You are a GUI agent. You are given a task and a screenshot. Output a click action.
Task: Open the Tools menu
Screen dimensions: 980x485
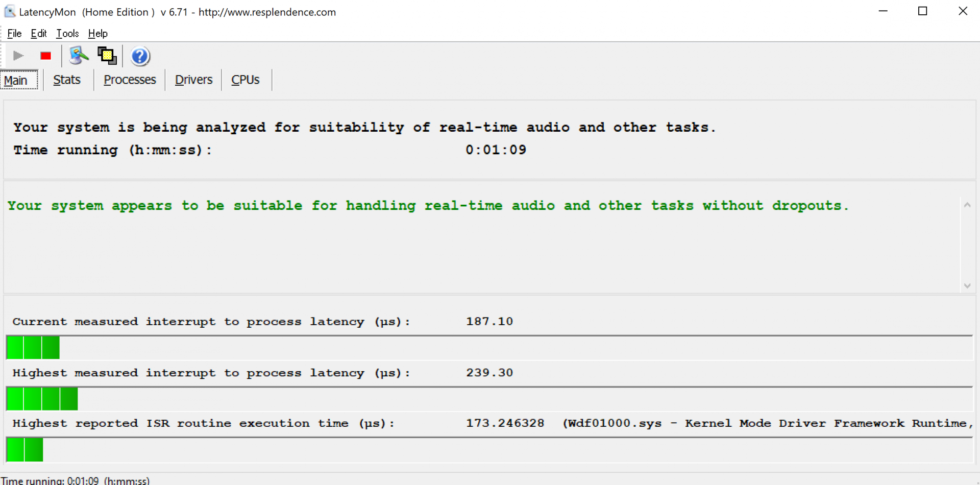(x=67, y=34)
